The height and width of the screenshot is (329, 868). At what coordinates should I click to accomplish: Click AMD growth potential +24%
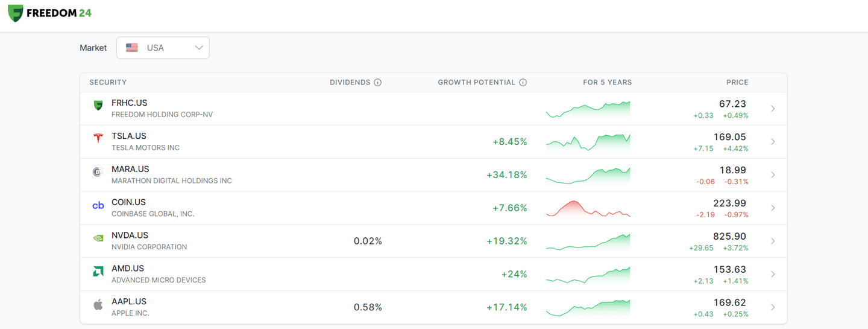pos(514,274)
